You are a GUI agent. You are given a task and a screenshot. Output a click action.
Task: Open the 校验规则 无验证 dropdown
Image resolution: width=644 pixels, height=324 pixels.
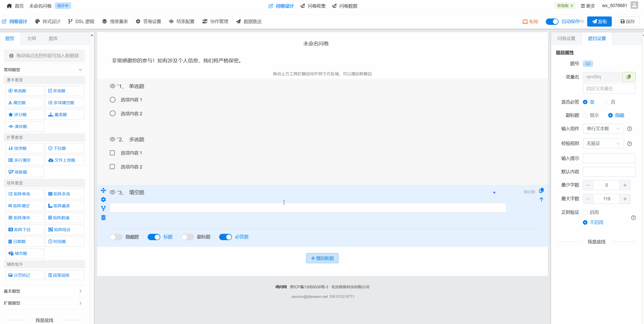click(x=603, y=144)
